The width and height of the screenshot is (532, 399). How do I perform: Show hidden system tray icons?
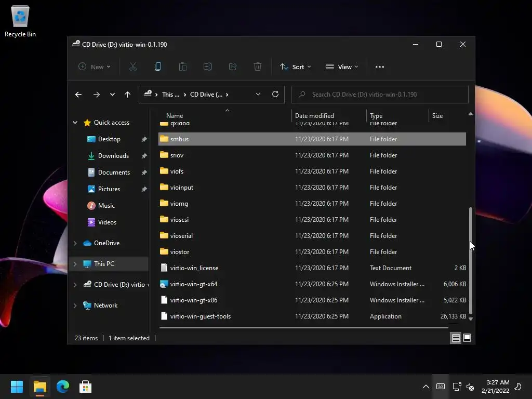(426, 387)
